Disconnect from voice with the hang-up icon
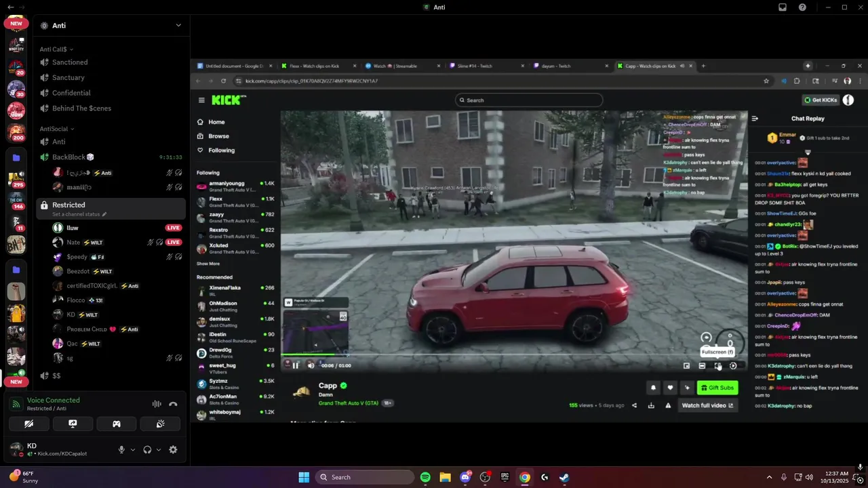This screenshot has height=488, width=868. coord(173,404)
